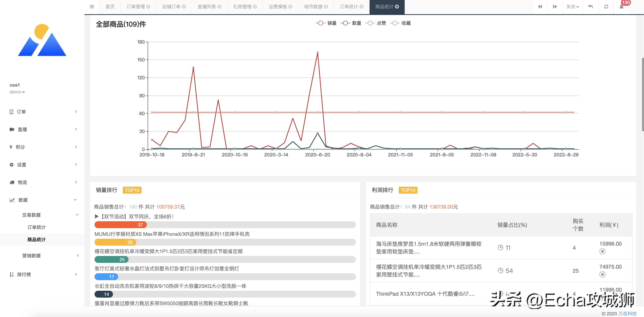Click the orange sales bar showing 37
Image resolution: width=644 pixels, height=317 pixels.
point(120,225)
